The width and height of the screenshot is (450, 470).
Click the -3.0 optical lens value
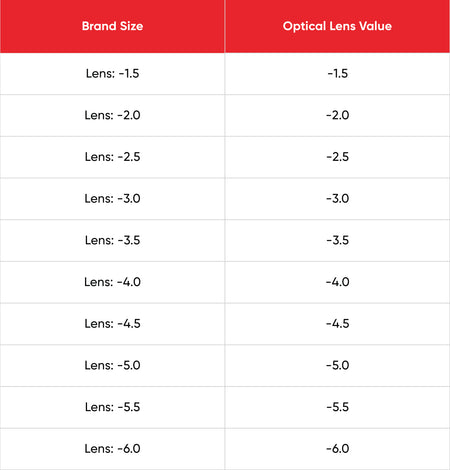click(337, 198)
